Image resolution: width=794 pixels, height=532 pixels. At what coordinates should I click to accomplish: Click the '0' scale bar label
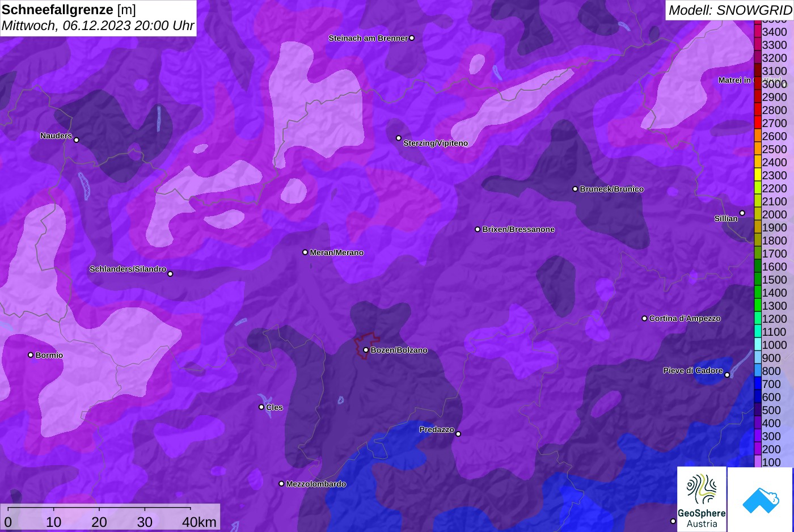8,522
